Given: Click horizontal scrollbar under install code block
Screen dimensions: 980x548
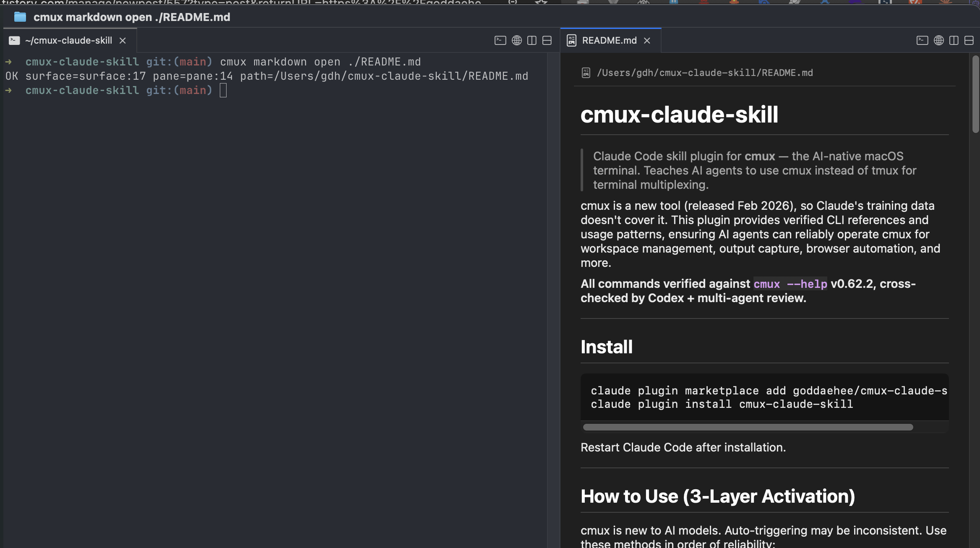Looking at the screenshot, I should [x=748, y=427].
